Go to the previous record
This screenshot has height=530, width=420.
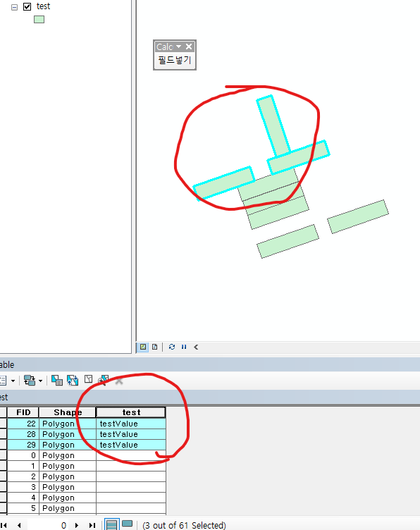coord(19,525)
